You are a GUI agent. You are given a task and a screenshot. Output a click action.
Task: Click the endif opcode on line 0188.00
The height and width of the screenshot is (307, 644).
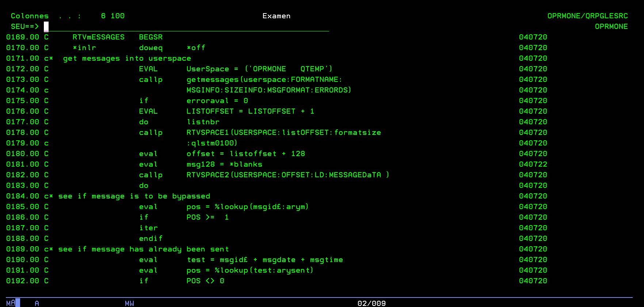coord(150,239)
